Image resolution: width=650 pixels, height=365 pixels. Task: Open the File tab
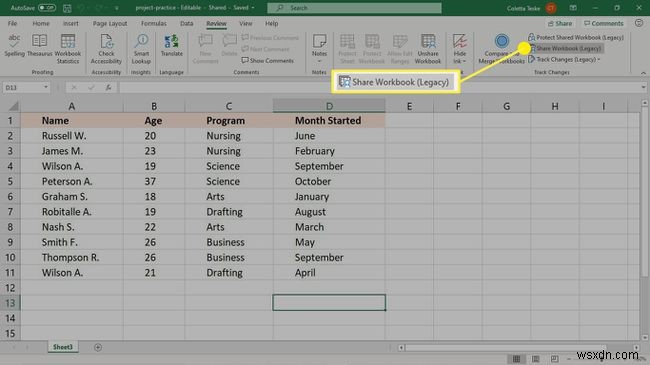(12, 24)
